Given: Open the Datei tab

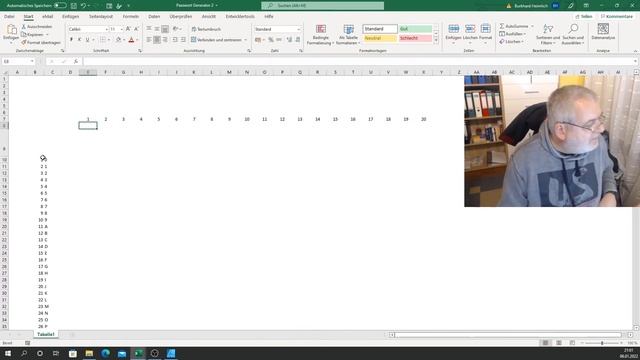Looking at the screenshot, I should coord(9,17).
